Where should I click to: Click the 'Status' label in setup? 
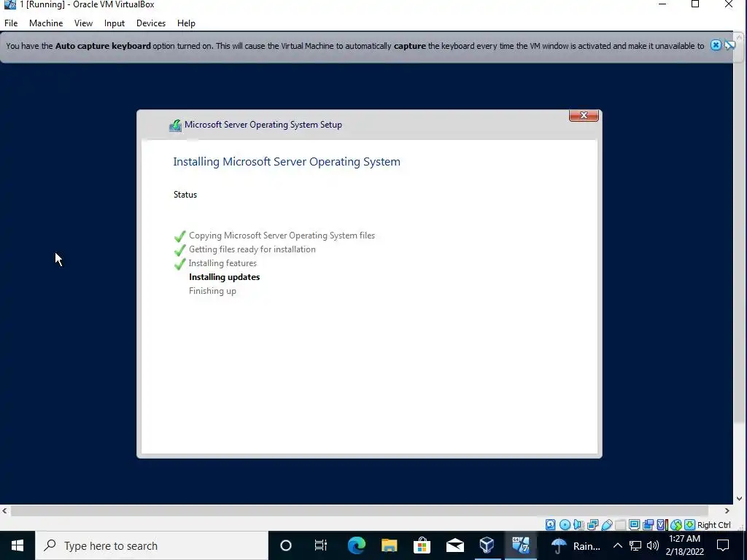[x=185, y=194]
